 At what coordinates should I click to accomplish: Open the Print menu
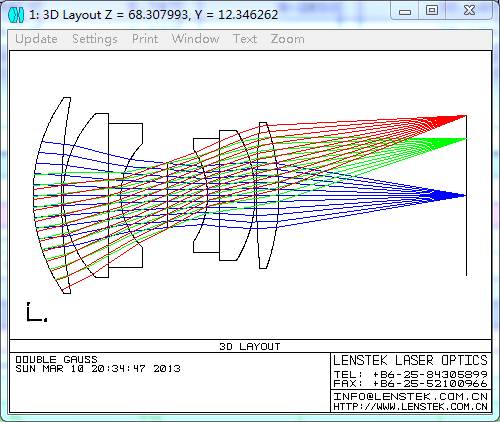click(145, 39)
